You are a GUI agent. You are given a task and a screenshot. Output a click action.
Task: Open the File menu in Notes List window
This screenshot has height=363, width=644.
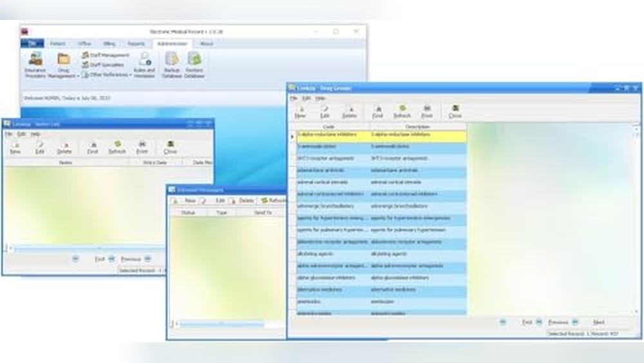click(x=8, y=134)
